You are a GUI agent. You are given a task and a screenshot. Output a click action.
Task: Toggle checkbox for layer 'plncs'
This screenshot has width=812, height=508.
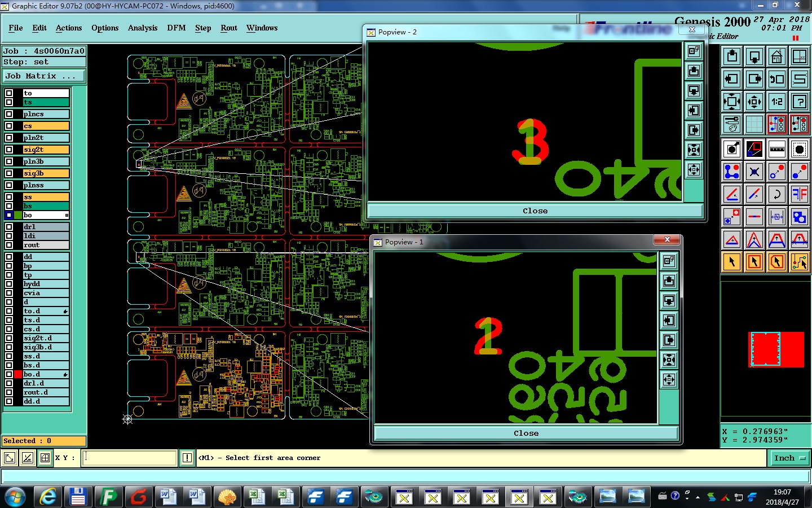(9, 114)
